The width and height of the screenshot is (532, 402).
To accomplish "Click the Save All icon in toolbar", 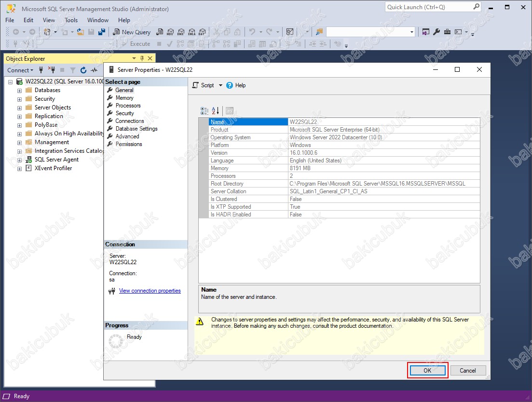I will click(x=102, y=32).
